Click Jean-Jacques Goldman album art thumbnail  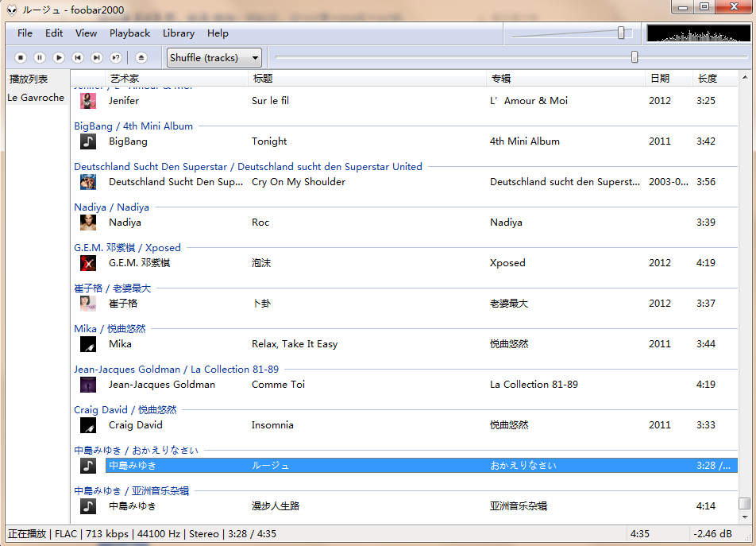pos(87,385)
